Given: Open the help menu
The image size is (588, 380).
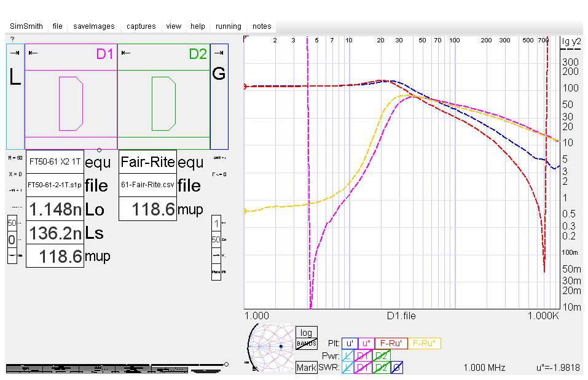Looking at the screenshot, I should click(198, 26).
